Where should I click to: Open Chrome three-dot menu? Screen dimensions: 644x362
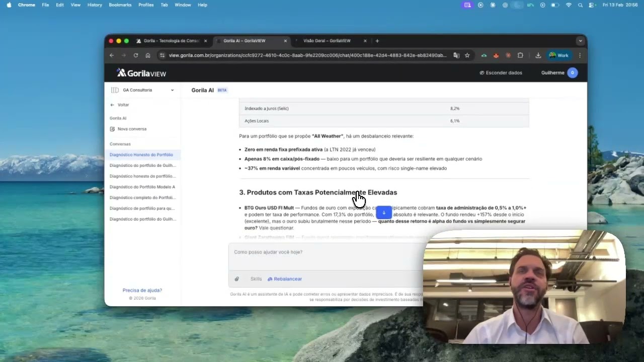[580, 55]
